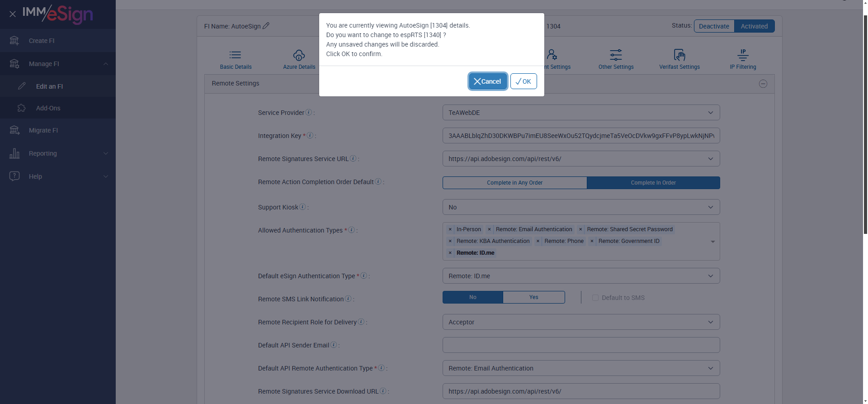The image size is (868, 404).
Task: Set status to Activated
Action: point(754,26)
